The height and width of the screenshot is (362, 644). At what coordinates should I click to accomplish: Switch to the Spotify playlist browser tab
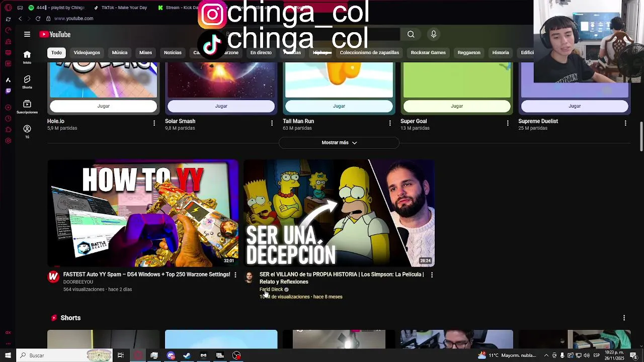pyautogui.click(x=57, y=8)
